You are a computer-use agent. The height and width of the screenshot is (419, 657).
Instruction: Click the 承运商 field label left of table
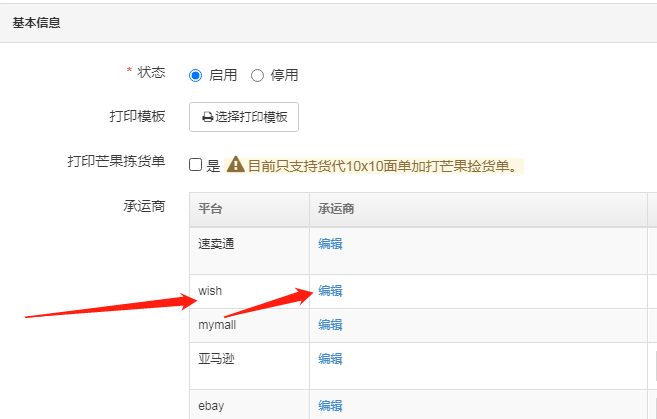tap(144, 206)
